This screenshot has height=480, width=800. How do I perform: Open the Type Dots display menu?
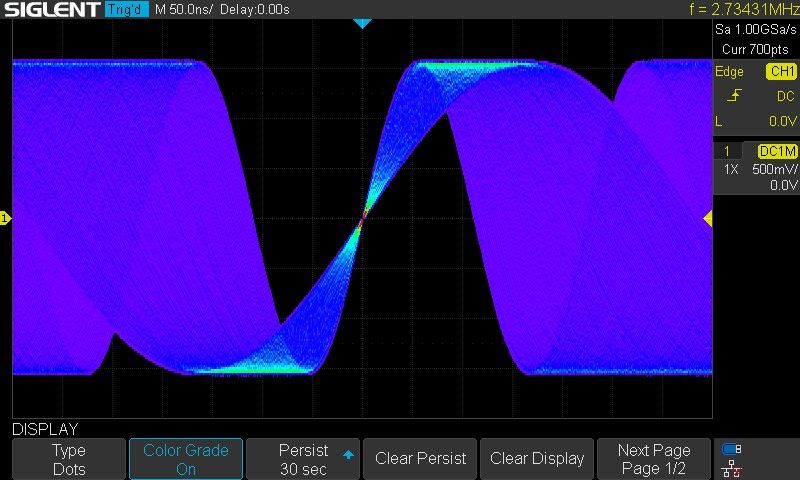[x=69, y=459]
